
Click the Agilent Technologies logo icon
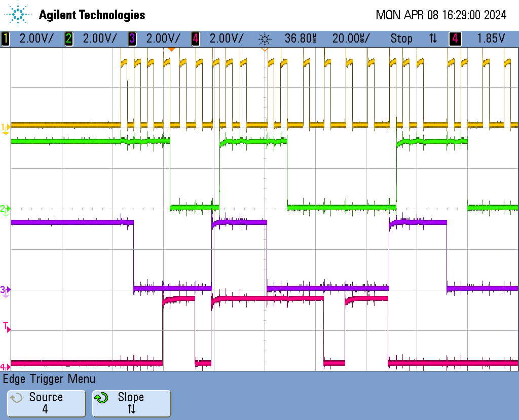click(17, 14)
